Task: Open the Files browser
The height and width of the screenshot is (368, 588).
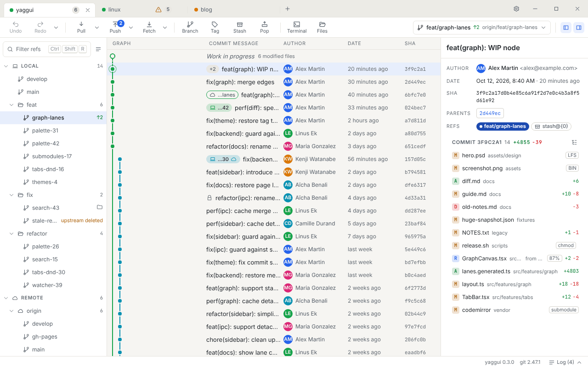Action: (x=322, y=27)
